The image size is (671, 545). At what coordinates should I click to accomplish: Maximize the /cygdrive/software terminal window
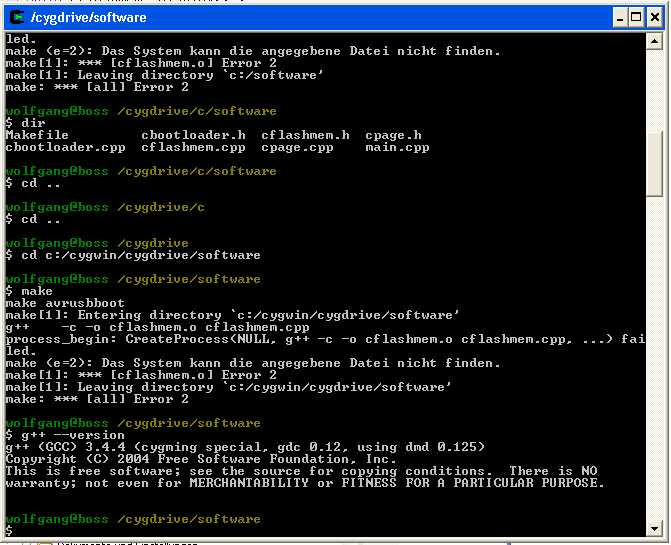636,18
